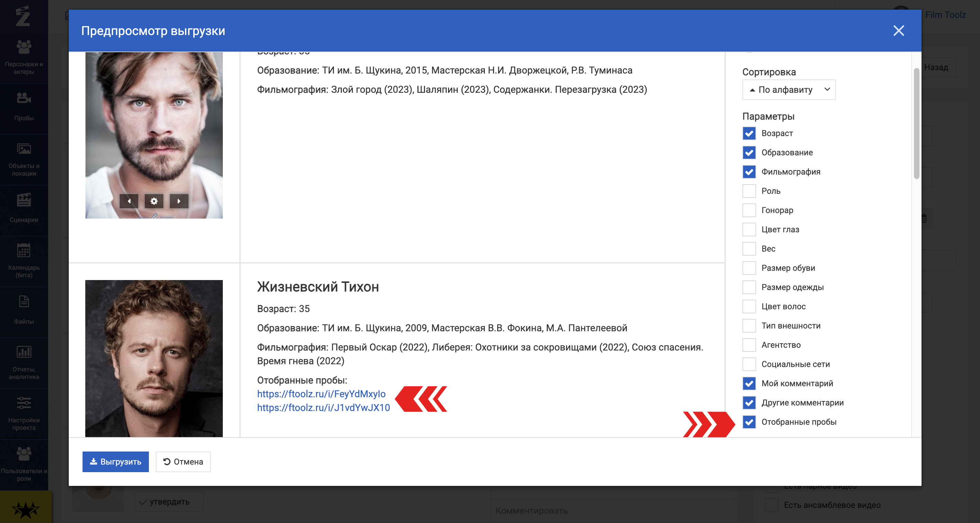This screenshot has width=980, height=523.
Task: Click the Выгрузить export button
Action: 115,461
